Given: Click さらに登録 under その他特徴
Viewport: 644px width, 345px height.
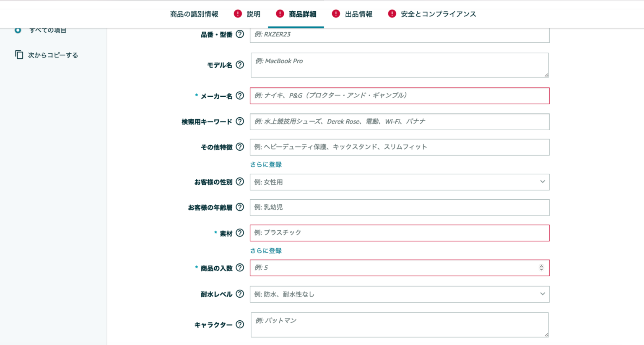Looking at the screenshot, I should (265, 164).
